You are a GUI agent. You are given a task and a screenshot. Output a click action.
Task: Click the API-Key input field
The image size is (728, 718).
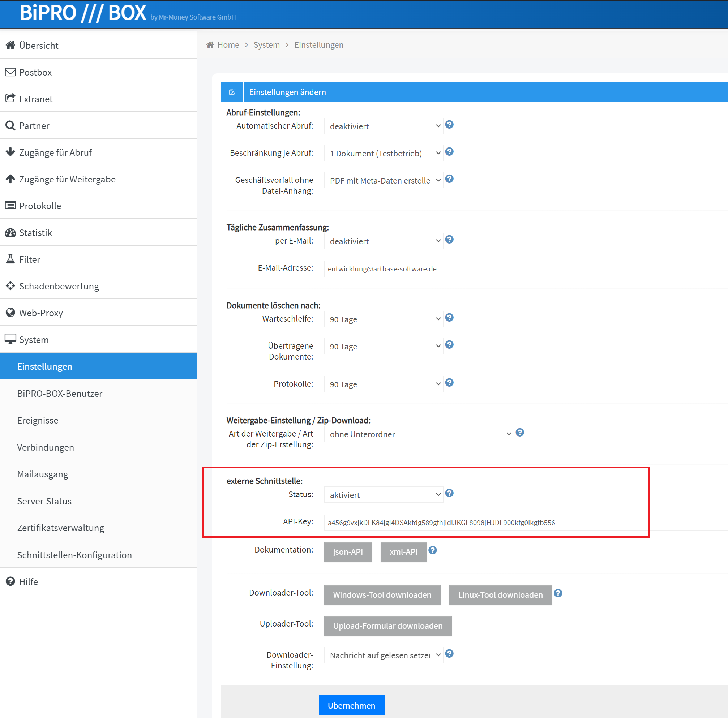[526, 522]
